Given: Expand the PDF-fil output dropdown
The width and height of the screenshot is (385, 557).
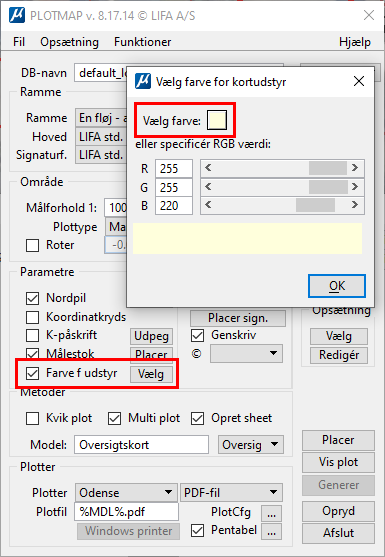Looking at the screenshot, I should tap(231, 493).
